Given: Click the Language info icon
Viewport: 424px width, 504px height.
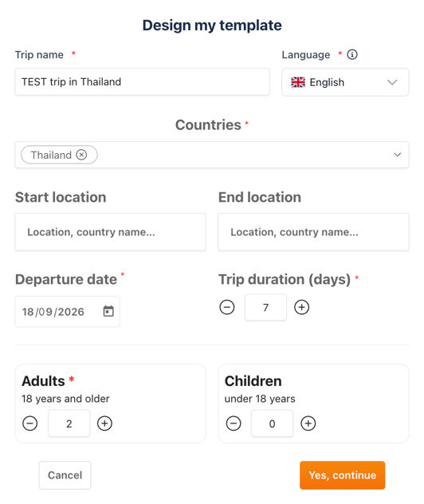Looking at the screenshot, I should [352, 55].
